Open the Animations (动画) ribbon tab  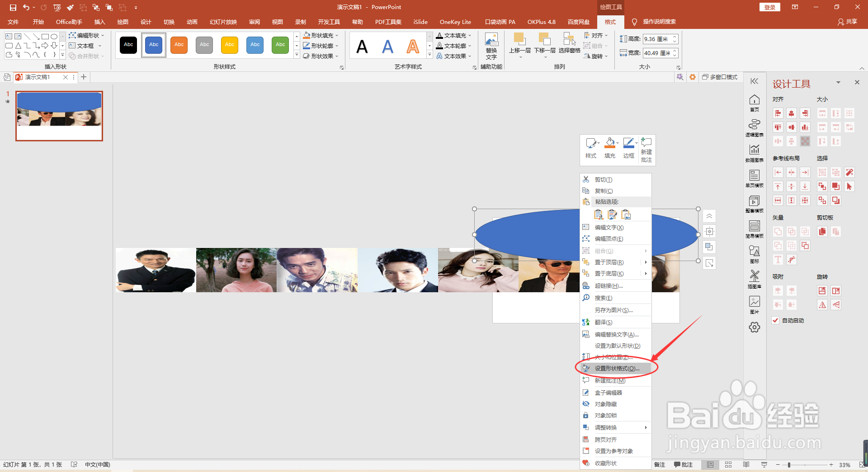point(192,22)
